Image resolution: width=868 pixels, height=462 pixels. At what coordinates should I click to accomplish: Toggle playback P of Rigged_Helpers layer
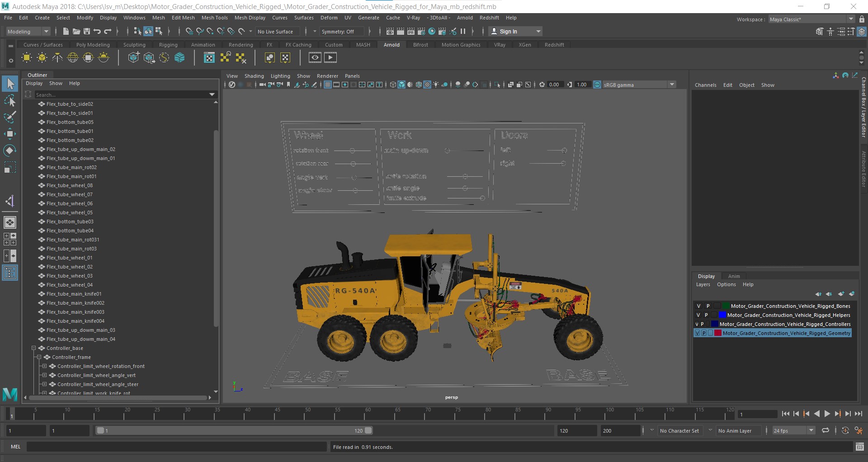tap(706, 315)
